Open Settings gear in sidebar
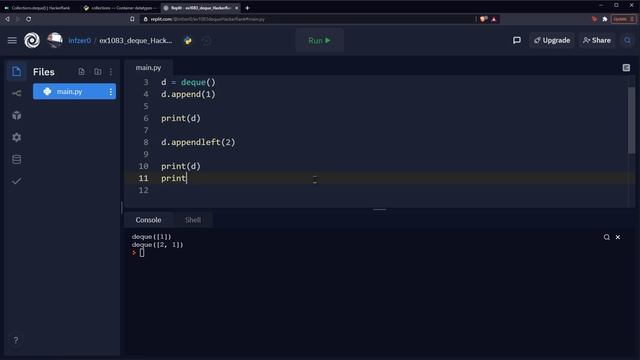The width and height of the screenshot is (640, 360). coord(16,138)
